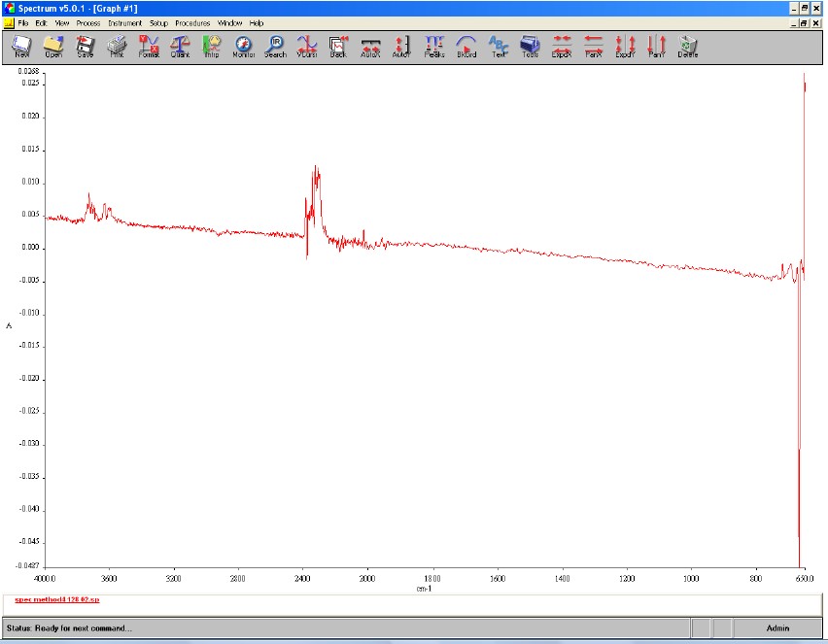Click the BKGrd background icon
This screenshot has height=644, width=828.
tap(466, 47)
